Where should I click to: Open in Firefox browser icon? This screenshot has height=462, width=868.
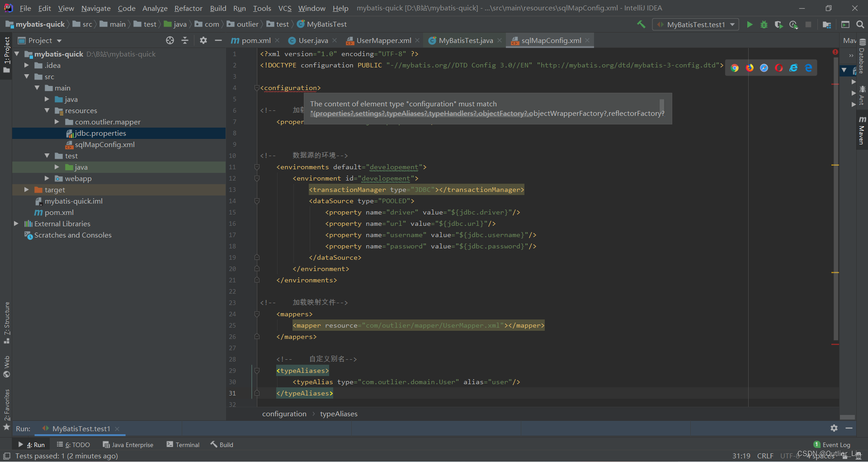pos(750,68)
